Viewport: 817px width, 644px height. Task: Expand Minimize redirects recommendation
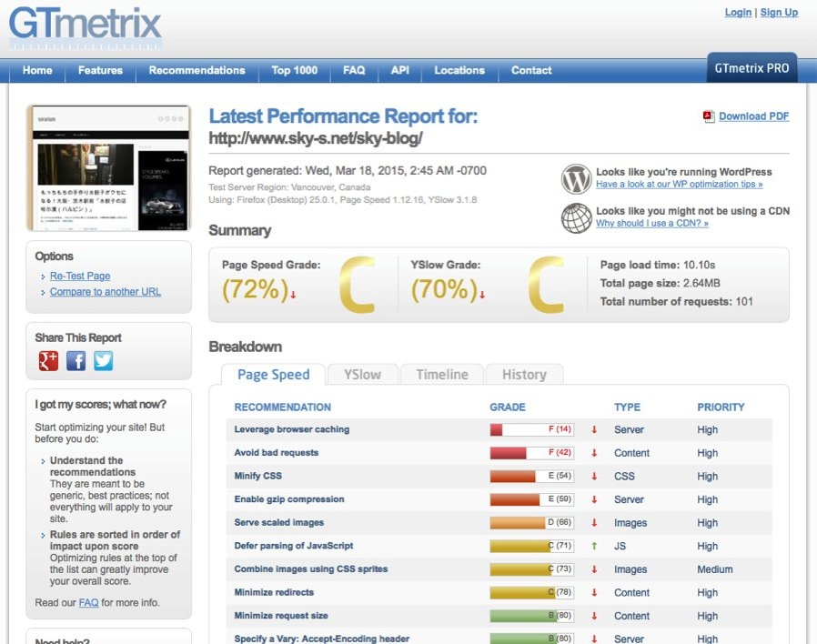coord(274,592)
